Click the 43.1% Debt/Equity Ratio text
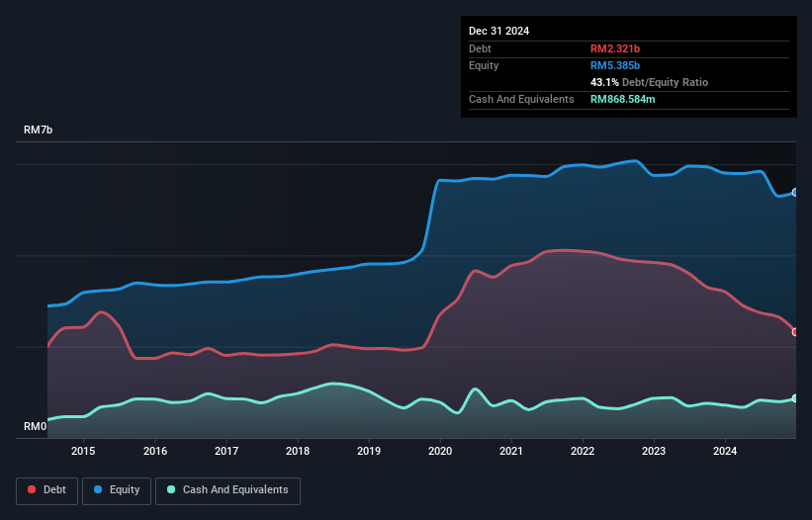Image resolution: width=812 pixels, height=520 pixels. point(650,82)
